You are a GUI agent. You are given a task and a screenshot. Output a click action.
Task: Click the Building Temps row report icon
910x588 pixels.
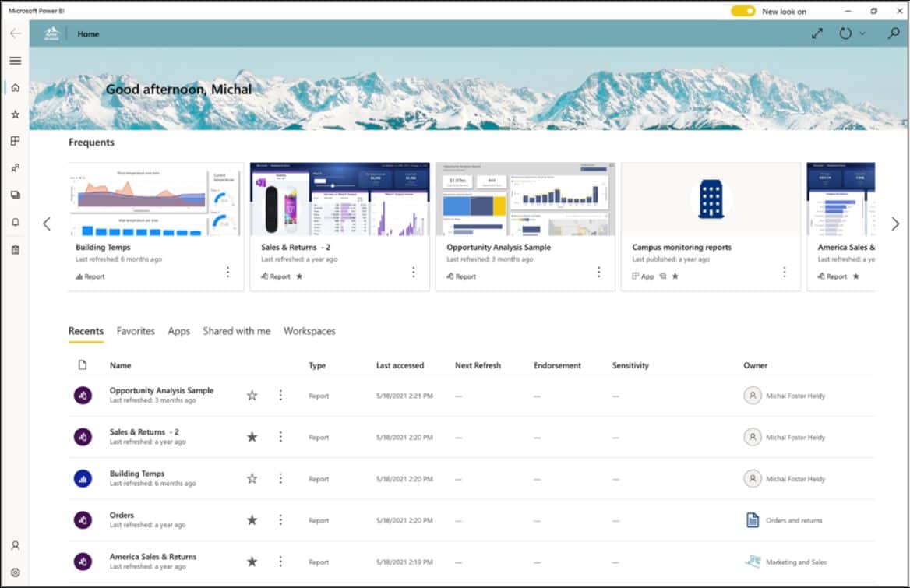tap(83, 479)
